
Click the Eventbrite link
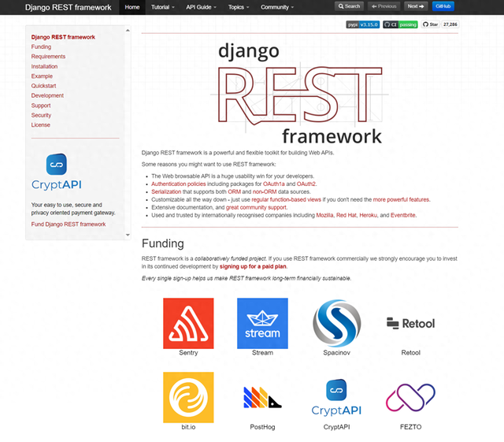(x=403, y=215)
